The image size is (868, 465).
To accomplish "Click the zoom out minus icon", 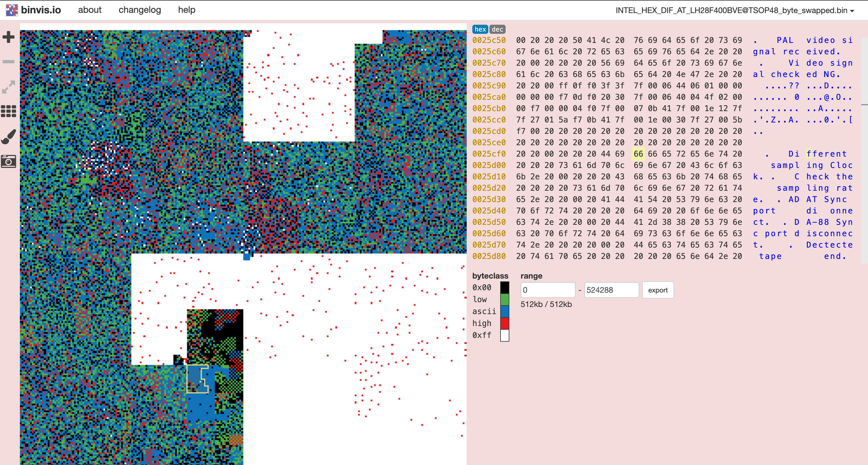I will [x=9, y=62].
